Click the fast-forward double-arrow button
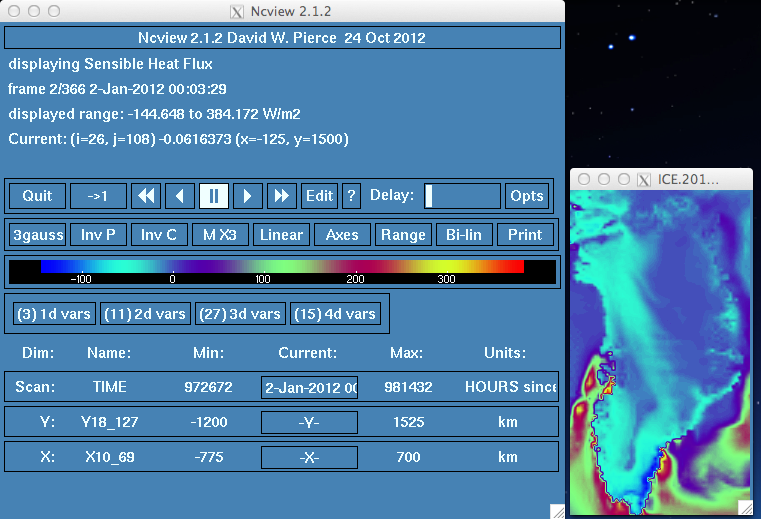Image resolution: width=761 pixels, height=519 pixels. pyautogui.click(x=281, y=196)
